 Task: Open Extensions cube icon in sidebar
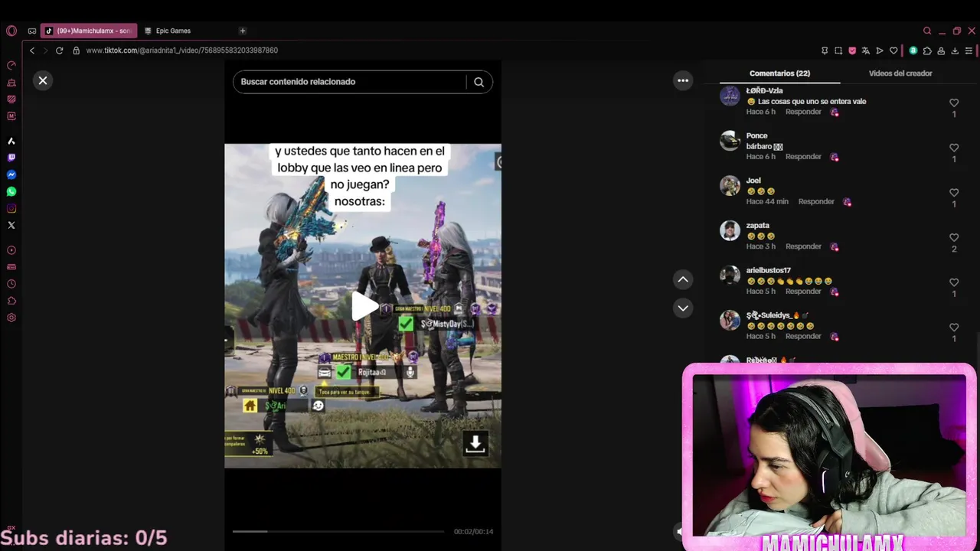click(11, 301)
